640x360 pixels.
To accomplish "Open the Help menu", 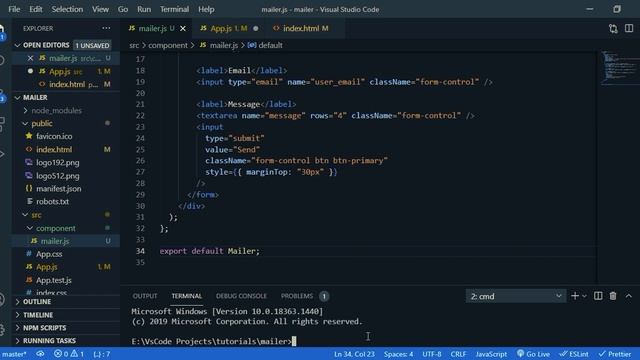I will (x=206, y=9).
